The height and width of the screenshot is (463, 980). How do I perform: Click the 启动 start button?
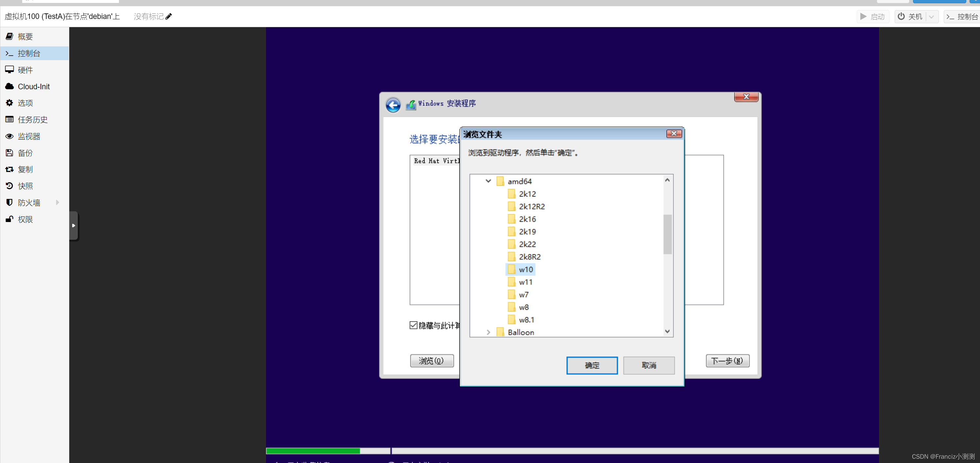[x=872, y=16]
